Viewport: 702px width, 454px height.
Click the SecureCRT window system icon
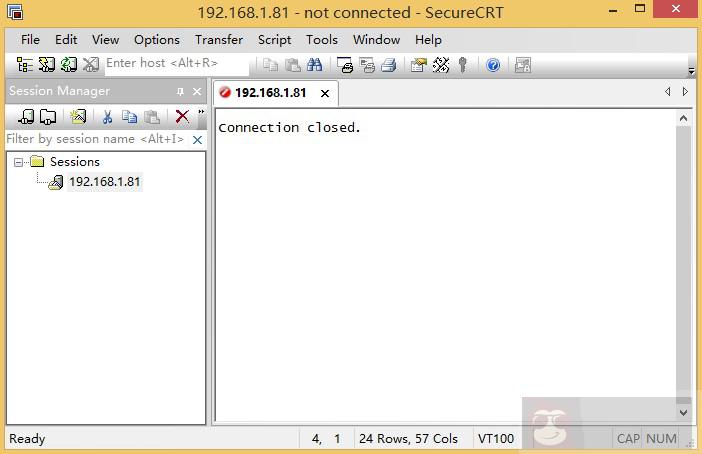[x=15, y=13]
